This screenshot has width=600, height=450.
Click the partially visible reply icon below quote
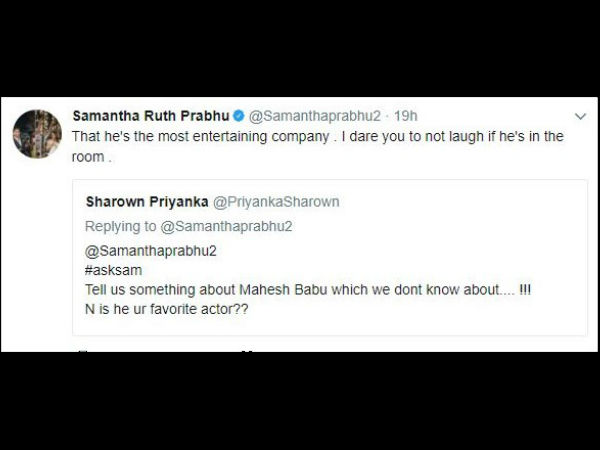80,349
